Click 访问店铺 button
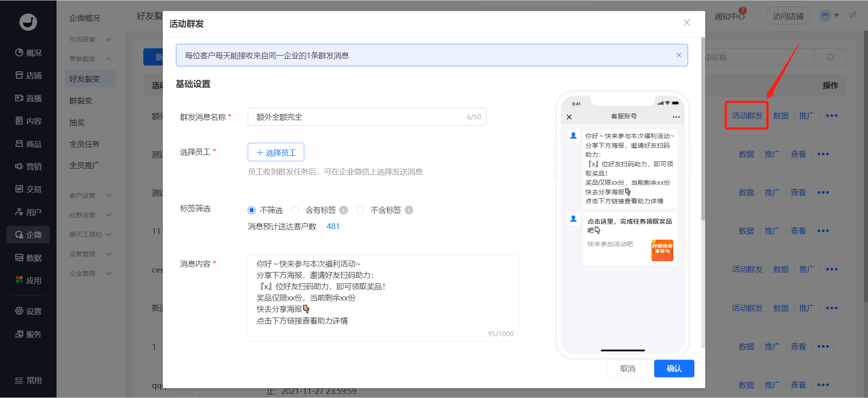The width and height of the screenshot is (868, 398). [788, 16]
